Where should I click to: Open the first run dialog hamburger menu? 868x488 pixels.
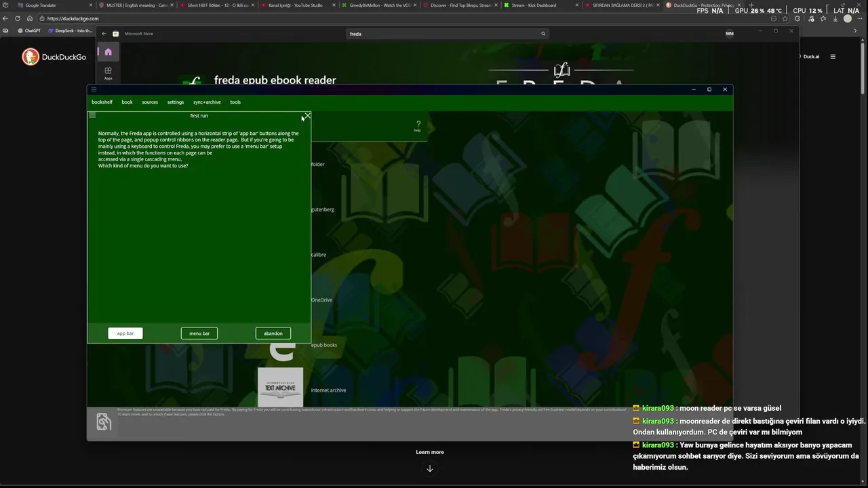point(92,115)
